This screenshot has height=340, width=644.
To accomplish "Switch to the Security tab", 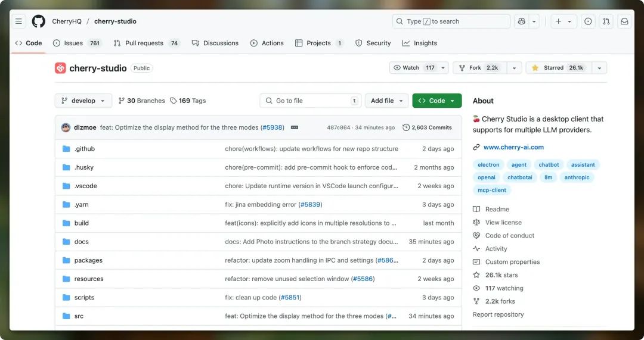I will (373, 43).
